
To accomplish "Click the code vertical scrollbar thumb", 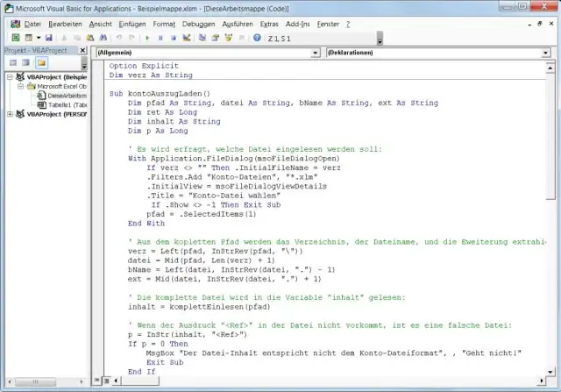I will point(550,137).
